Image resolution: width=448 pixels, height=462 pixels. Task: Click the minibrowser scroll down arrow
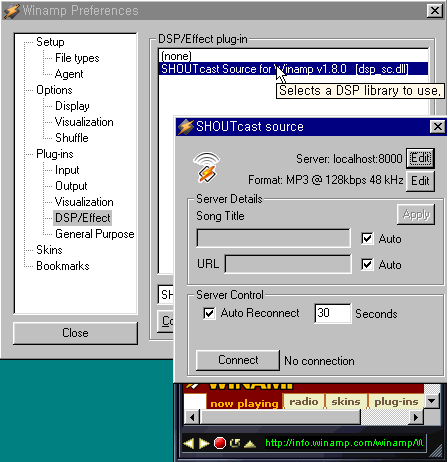coord(432,401)
